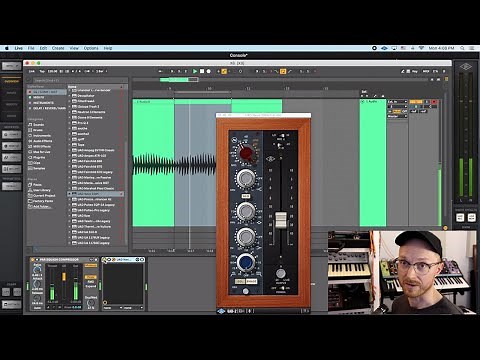Toggle the Key map mode button
The image size is (480, 360).
415,71
